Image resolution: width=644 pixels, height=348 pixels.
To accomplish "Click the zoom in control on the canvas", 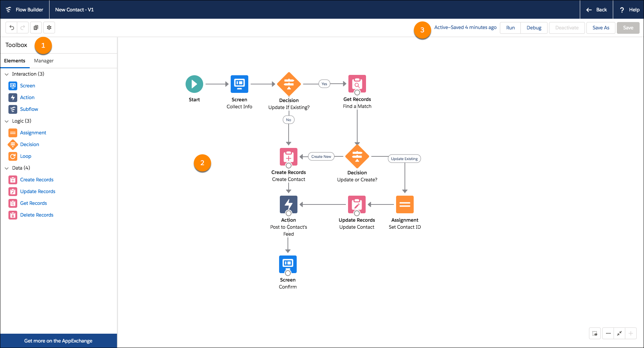I will tap(630, 333).
